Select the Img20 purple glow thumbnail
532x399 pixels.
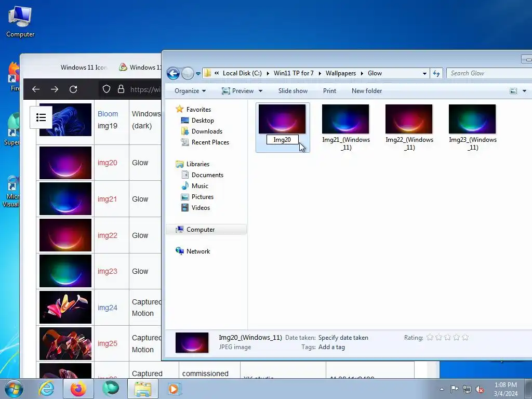(282, 119)
